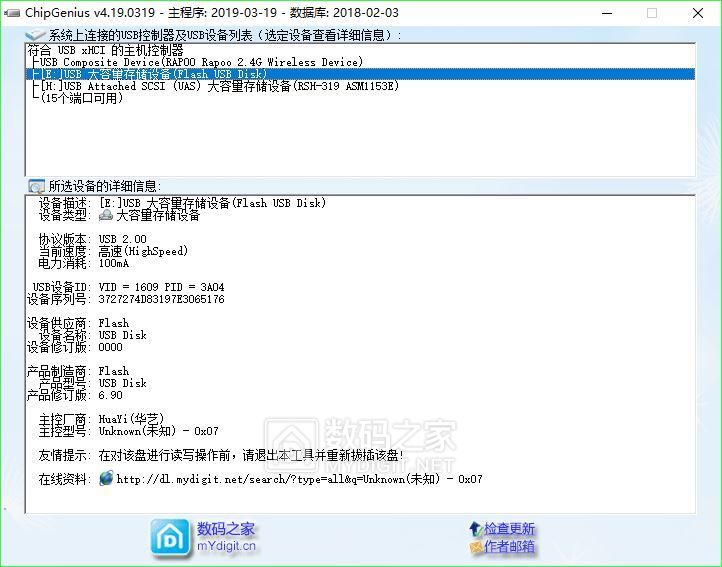Click the ChipGenius title bar app icon
The image size is (722, 567).
coord(12,12)
